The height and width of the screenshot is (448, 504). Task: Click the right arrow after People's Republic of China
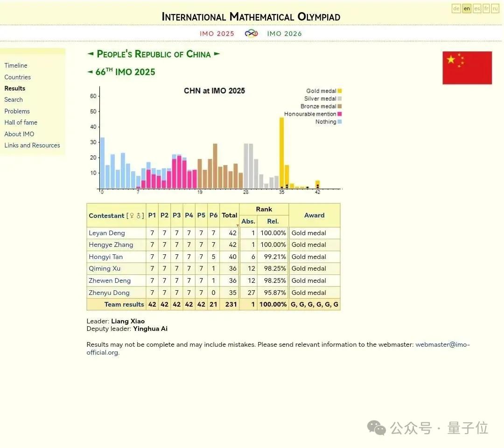click(217, 54)
